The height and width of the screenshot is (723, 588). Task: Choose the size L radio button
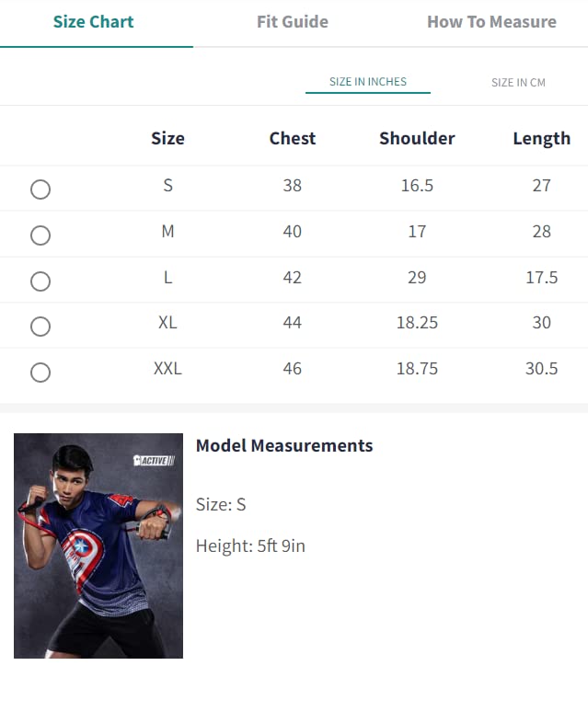click(40, 281)
